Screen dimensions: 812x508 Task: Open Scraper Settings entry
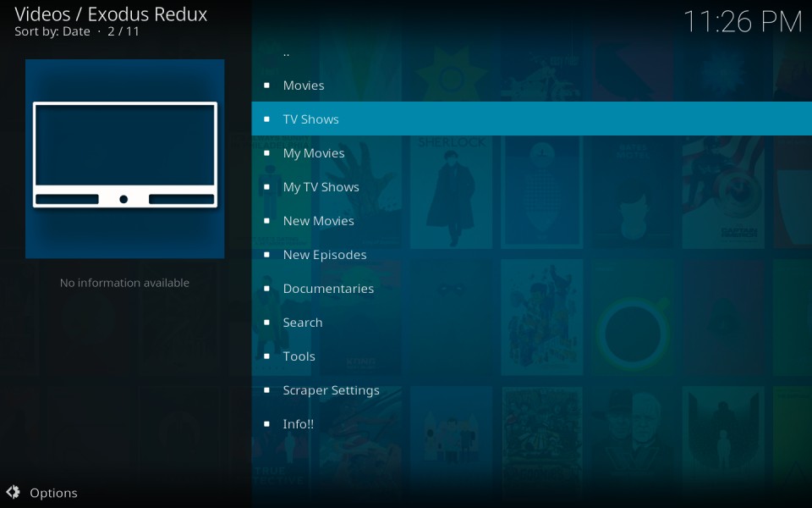531,389
